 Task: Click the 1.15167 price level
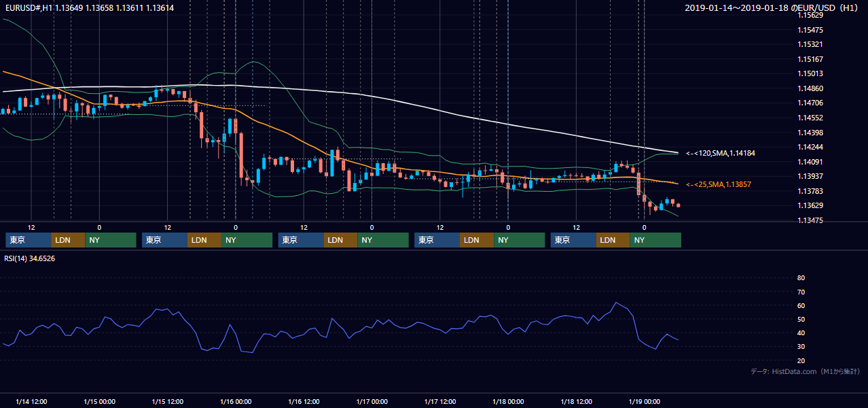[x=811, y=59]
